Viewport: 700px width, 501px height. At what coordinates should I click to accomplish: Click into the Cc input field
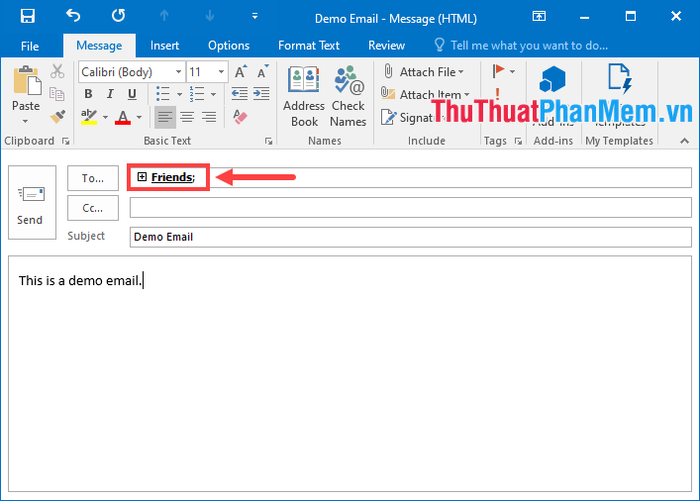(410, 208)
